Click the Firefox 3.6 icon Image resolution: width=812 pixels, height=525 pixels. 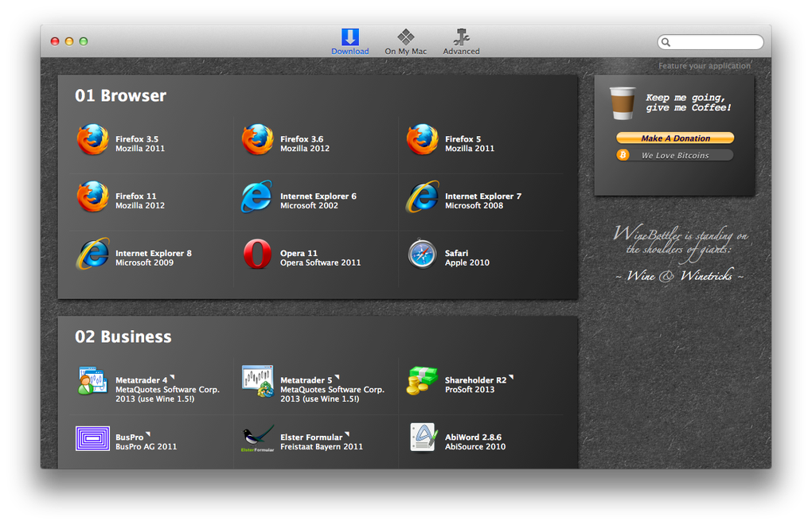[257, 139]
